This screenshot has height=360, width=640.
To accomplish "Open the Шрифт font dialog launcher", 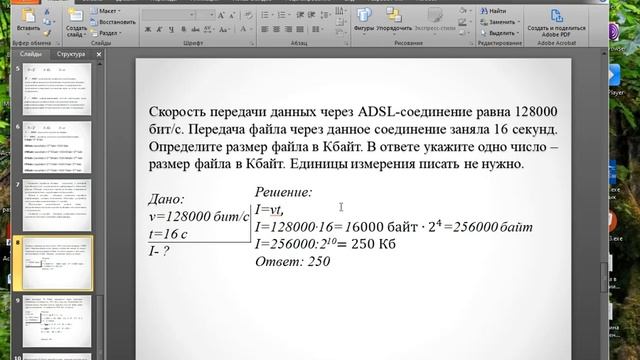I will pyautogui.click(x=251, y=43).
